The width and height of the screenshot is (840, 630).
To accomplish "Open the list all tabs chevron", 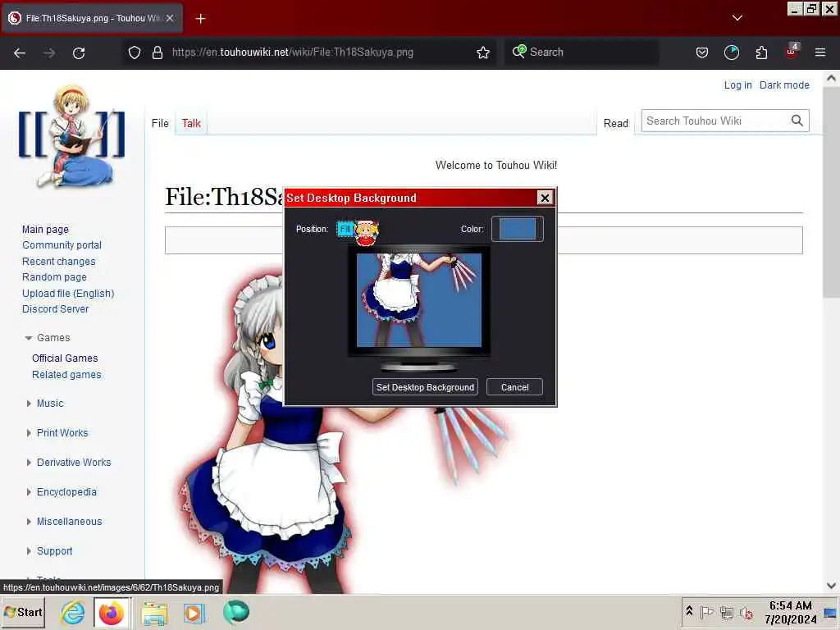I will tap(737, 18).
